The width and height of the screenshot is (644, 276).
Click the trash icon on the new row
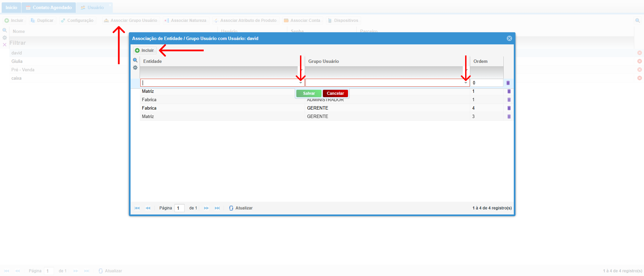[508, 83]
